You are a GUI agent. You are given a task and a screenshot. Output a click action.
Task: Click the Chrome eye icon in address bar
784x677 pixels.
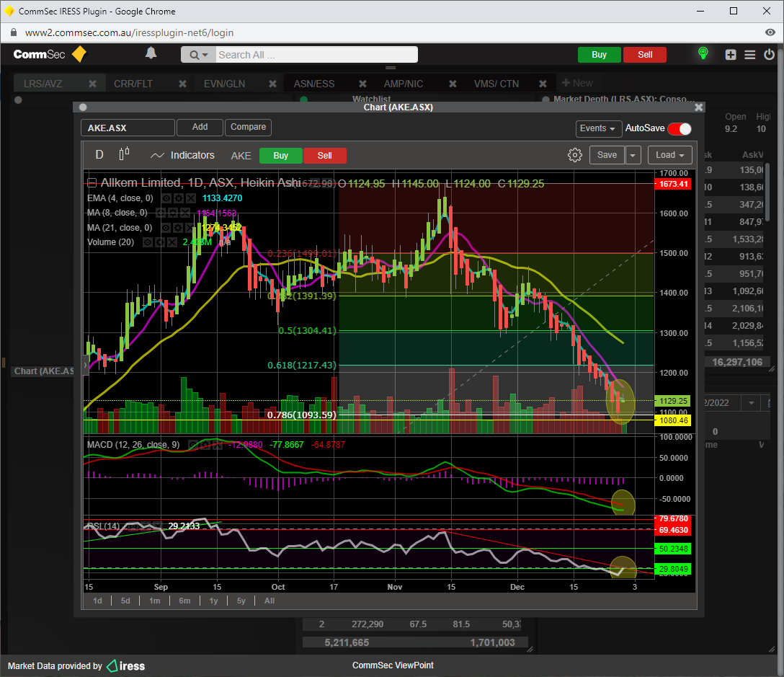770,32
